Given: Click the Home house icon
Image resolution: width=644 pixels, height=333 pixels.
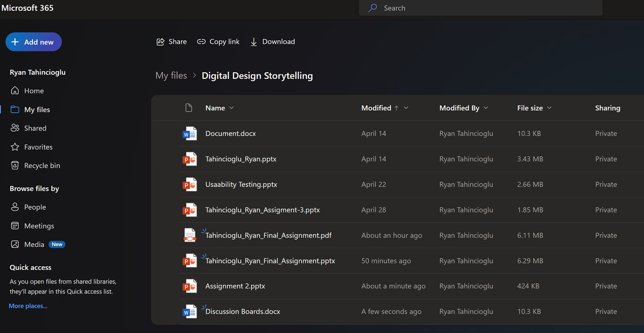Looking at the screenshot, I should [15, 90].
